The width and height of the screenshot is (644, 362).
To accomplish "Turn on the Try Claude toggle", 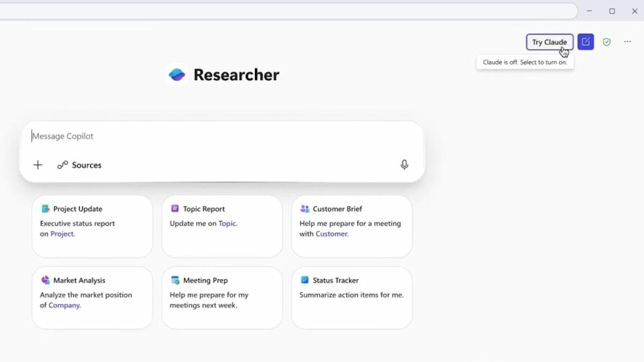I will (549, 42).
